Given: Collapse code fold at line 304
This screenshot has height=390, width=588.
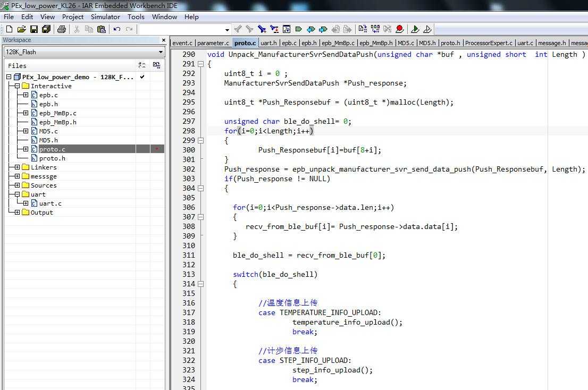Looking at the screenshot, I should tap(200, 189).
